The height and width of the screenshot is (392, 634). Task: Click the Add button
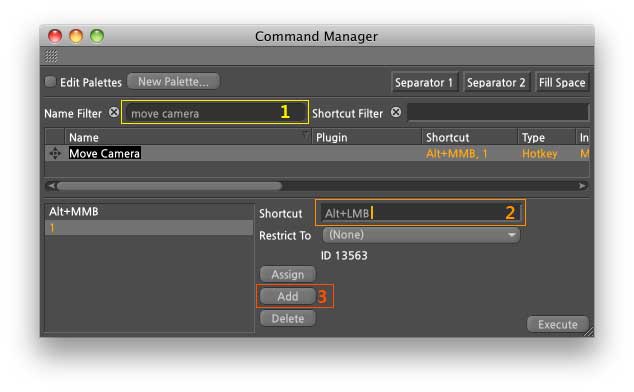click(x=287, y=296)
